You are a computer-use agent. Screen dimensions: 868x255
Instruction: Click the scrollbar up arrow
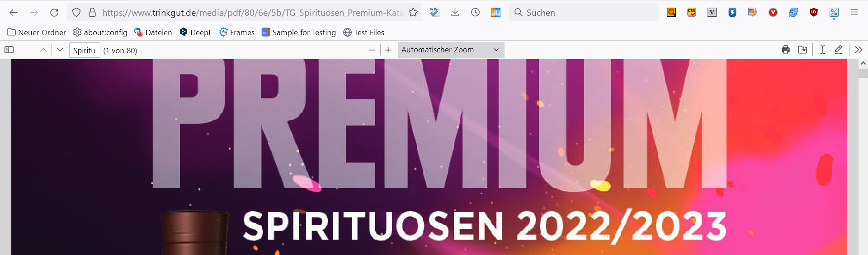click(863, 63)
